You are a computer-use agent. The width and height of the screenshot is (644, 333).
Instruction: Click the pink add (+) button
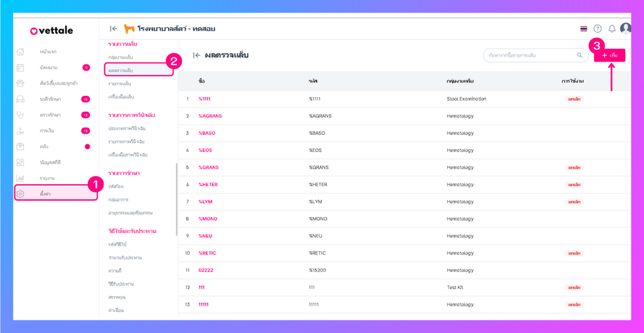coord(609,55)
